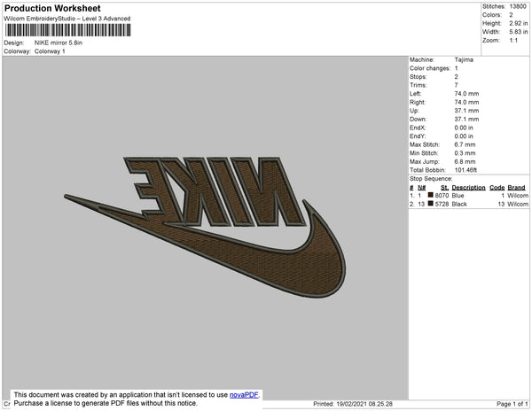Click the 'EndX:' label
The height and width of the screenshot is (411, 532).
click(418, 128)
